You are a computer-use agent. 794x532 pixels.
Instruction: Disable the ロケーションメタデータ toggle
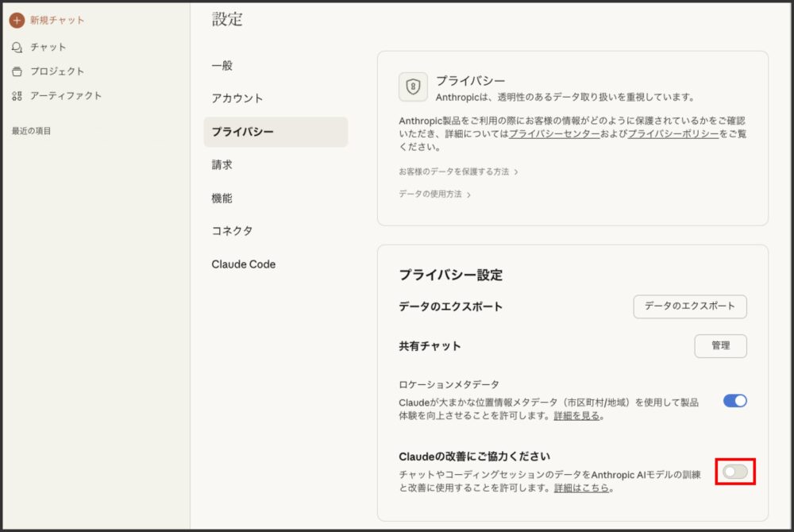734,401
